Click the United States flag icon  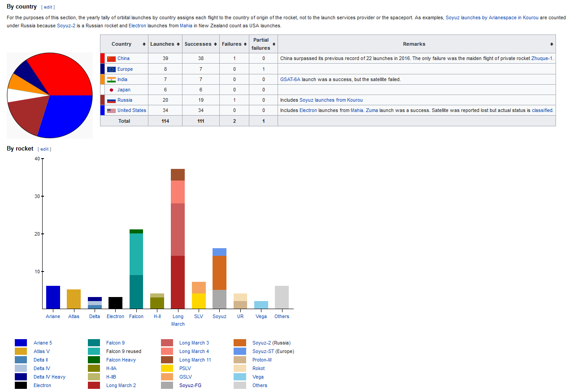click(111, 111)
